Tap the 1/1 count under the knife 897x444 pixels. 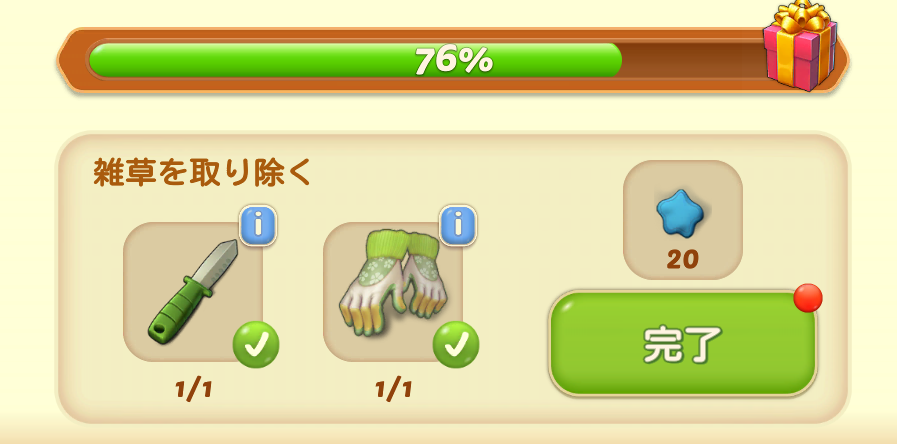(193, 390)
